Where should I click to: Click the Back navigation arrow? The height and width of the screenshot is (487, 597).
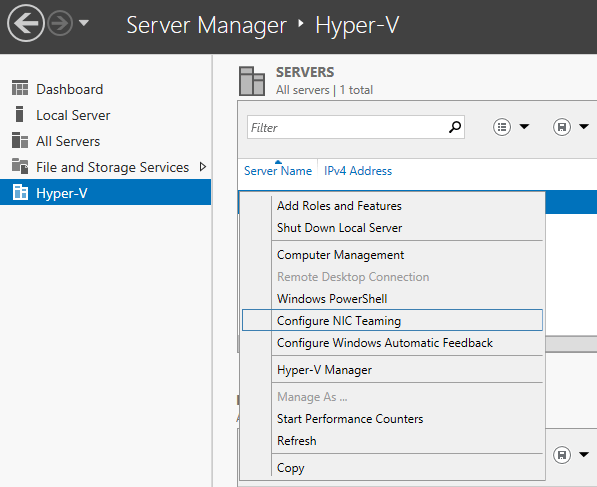pyautogui.click(x=26, y=23)
